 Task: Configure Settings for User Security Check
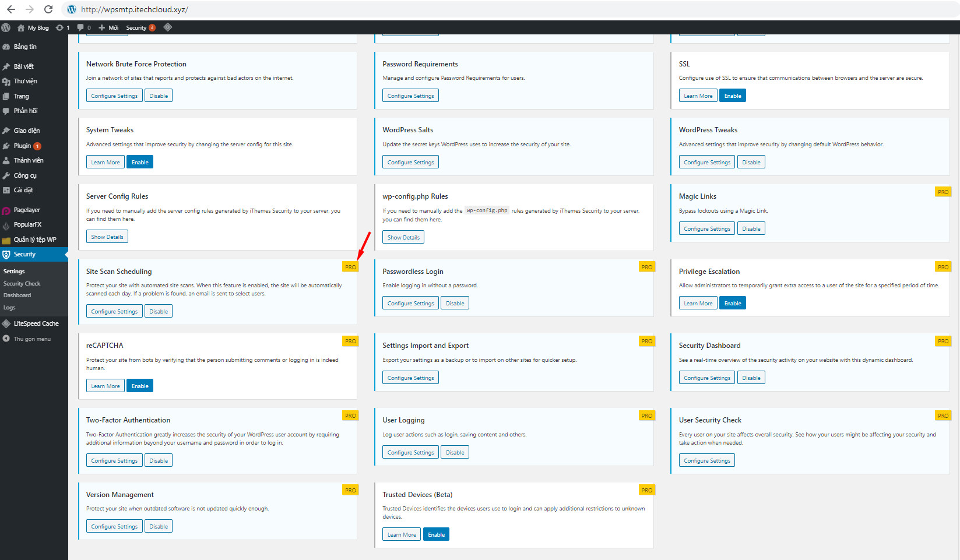pyautogui.click(x=707, y=460)
